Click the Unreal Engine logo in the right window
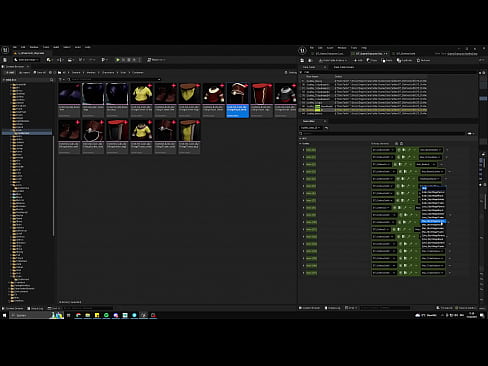Screen dimensions: 488x366 click(x=302, y=50)
